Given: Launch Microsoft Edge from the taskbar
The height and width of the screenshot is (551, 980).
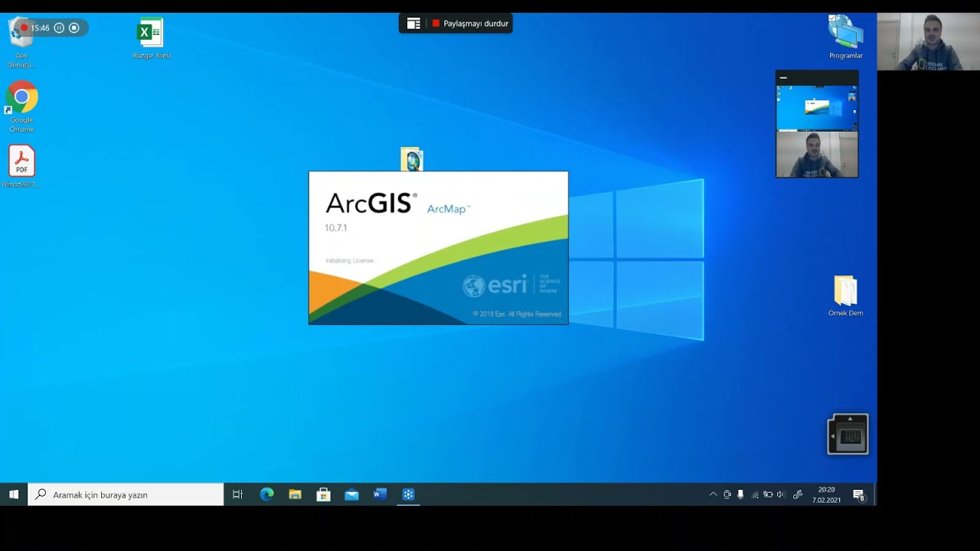Looking at the screenshot, I should tap(266, 494).
